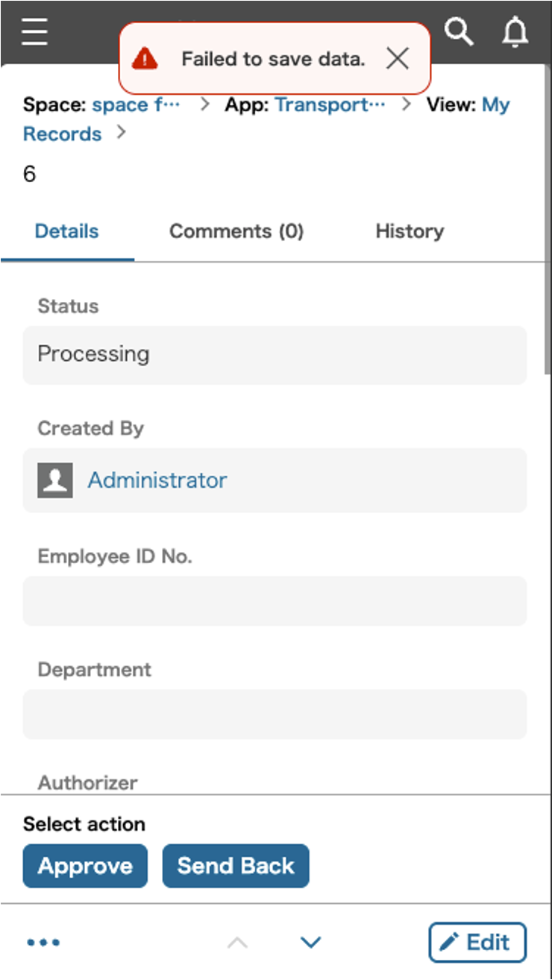The image size is (552, 980).
Task: Navigate to the previous record with up chevron
Action: click(x=239, y=942)
